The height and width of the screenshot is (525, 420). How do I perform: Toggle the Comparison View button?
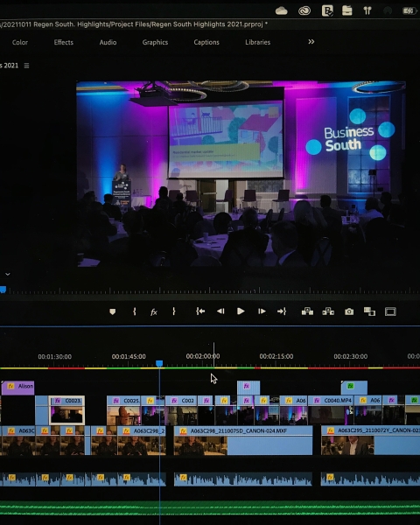pos(369,311)
